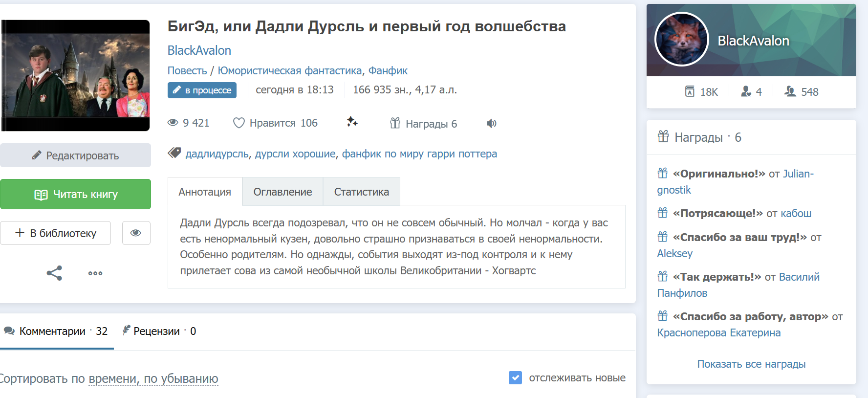The image size is (868, 398).
Task: Click the дадлидурсль tag
Action: click(x=217, y=154)
